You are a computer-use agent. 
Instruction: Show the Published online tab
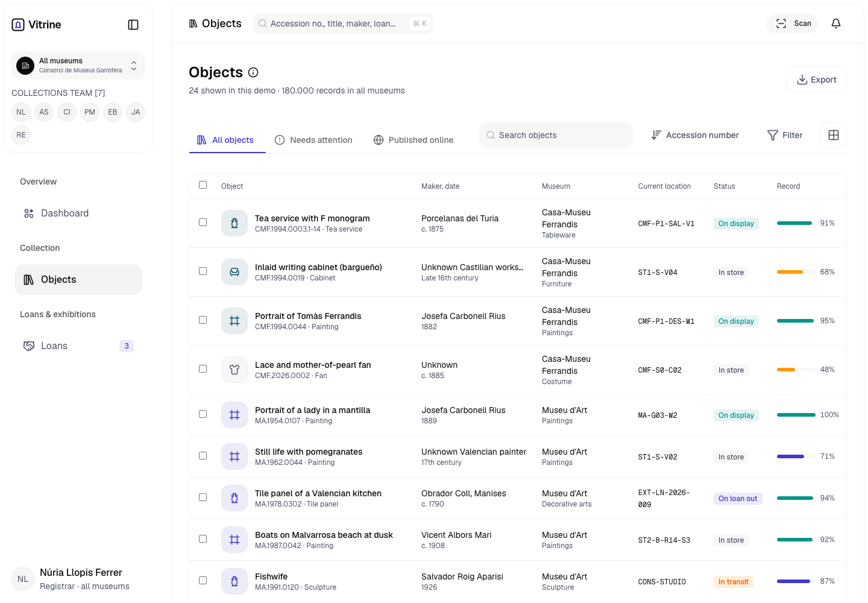(414, 140)
